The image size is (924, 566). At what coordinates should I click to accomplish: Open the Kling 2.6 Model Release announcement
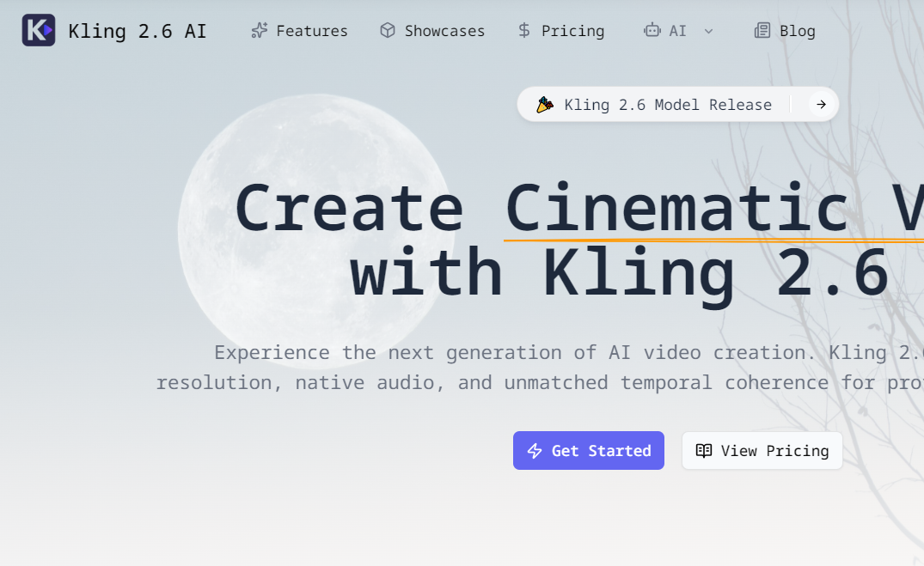click(666, 104)
